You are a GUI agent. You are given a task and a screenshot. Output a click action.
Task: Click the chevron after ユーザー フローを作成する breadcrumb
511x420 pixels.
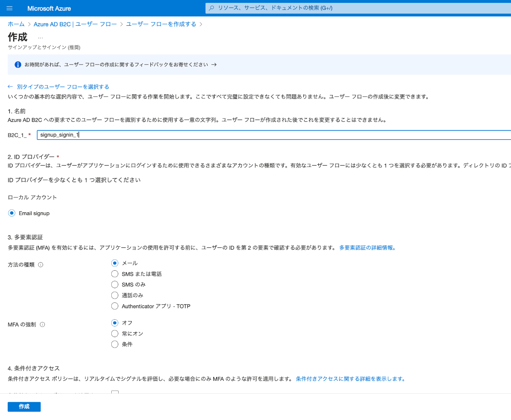201,24
